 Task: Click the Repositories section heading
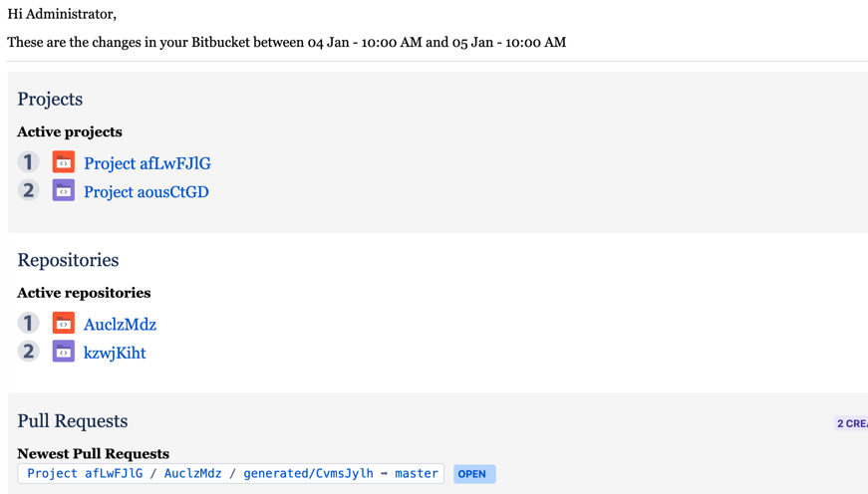[68, 261]
